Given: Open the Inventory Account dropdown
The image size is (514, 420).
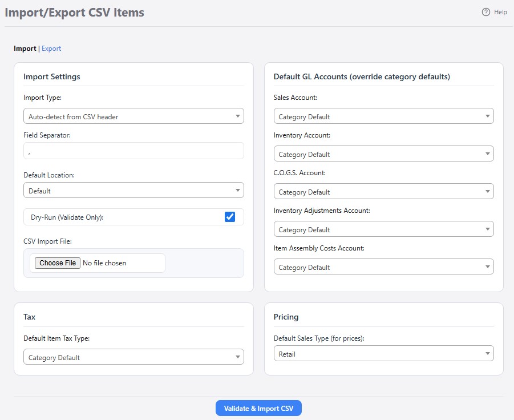Looking at the screenshot, I should (384, 154).
